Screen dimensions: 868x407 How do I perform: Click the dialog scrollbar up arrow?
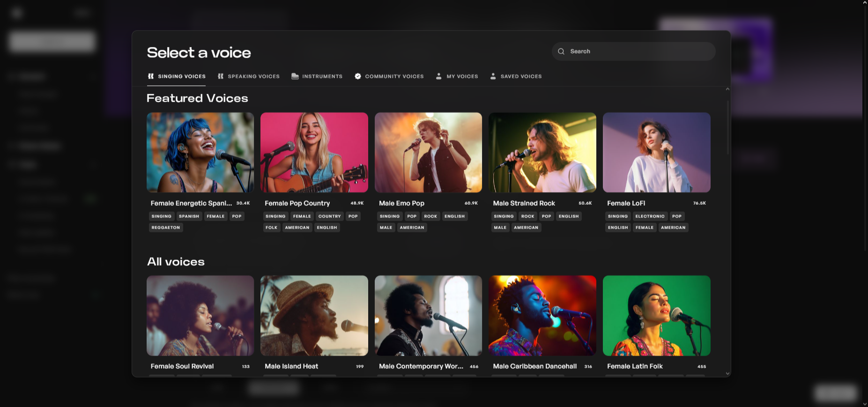click(727, 89)
